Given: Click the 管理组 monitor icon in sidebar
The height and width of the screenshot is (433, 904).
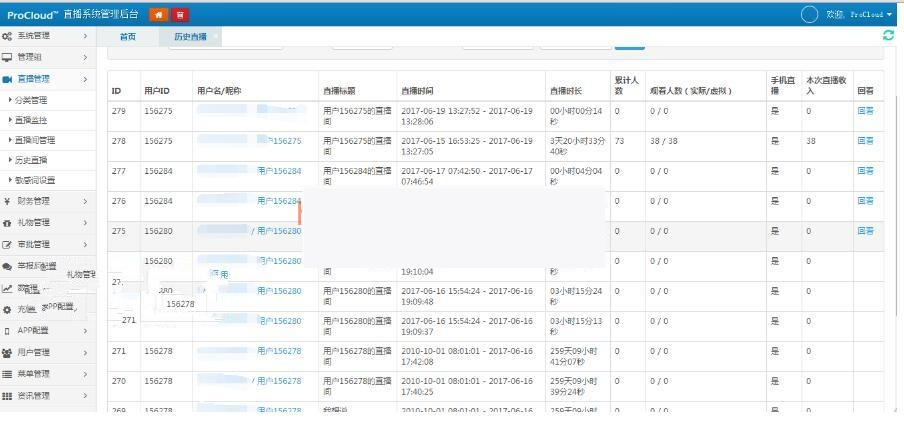Looking at the screenshot, I should pyautogui.click(x=7, y=58).
